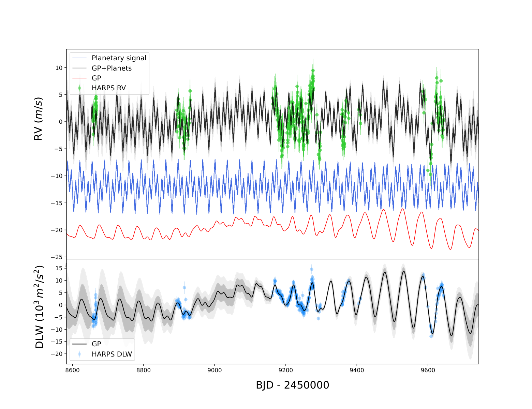
Task: Click the GP+Planets legend label
Action: tap(112, 68)
